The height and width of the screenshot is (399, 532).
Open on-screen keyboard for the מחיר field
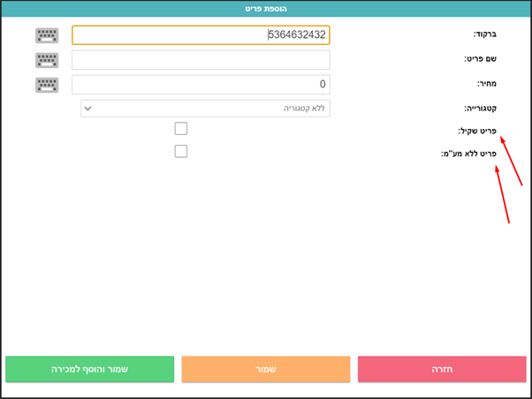(x=49, y=85)
